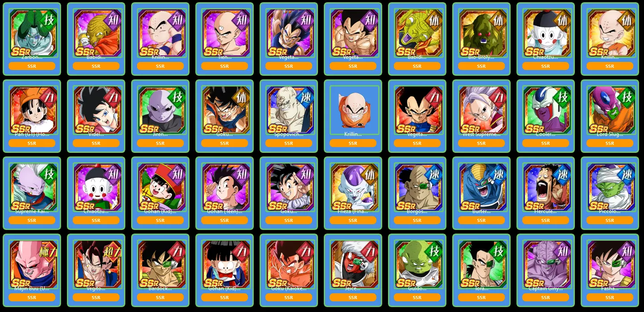
Task: Open the Lord Slug card portrait
Action: [x=610, y=111]
